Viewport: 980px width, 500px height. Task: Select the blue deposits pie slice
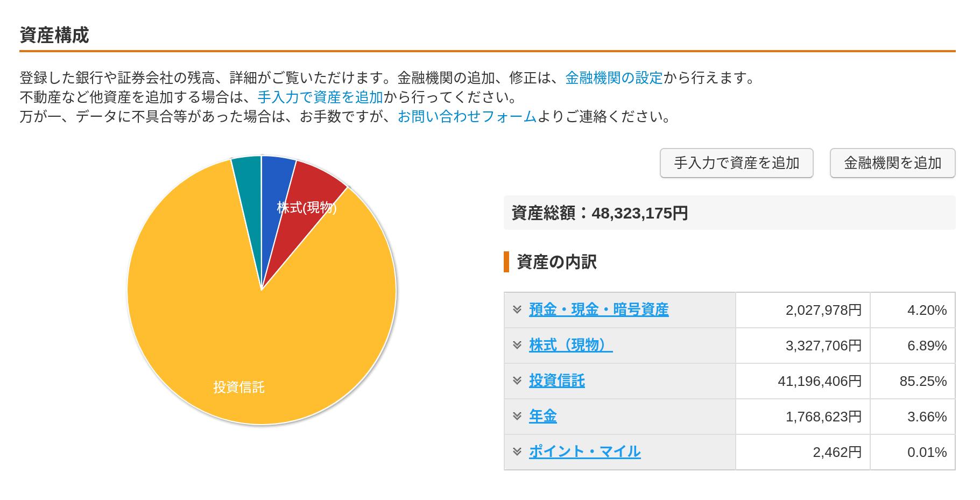tap(274, 183)
